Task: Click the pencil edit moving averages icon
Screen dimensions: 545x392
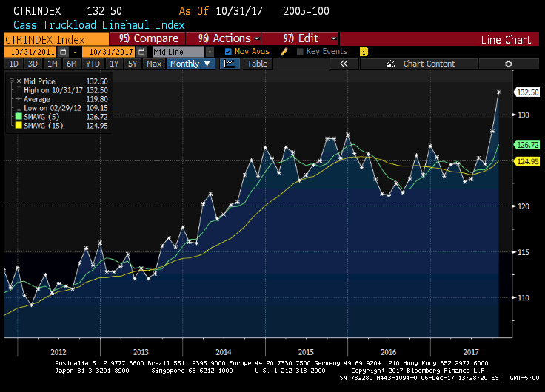Action: 284,52
